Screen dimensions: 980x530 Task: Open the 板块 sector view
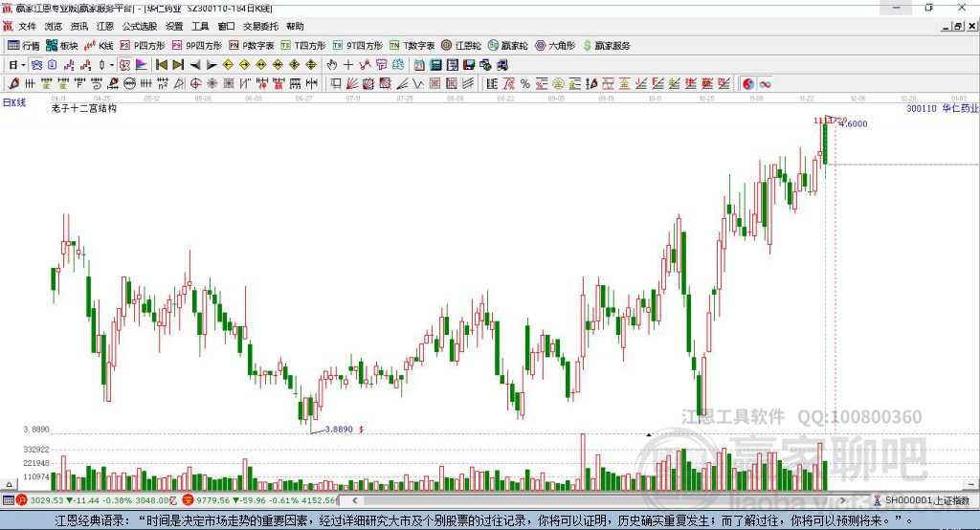tap(61, 46)
